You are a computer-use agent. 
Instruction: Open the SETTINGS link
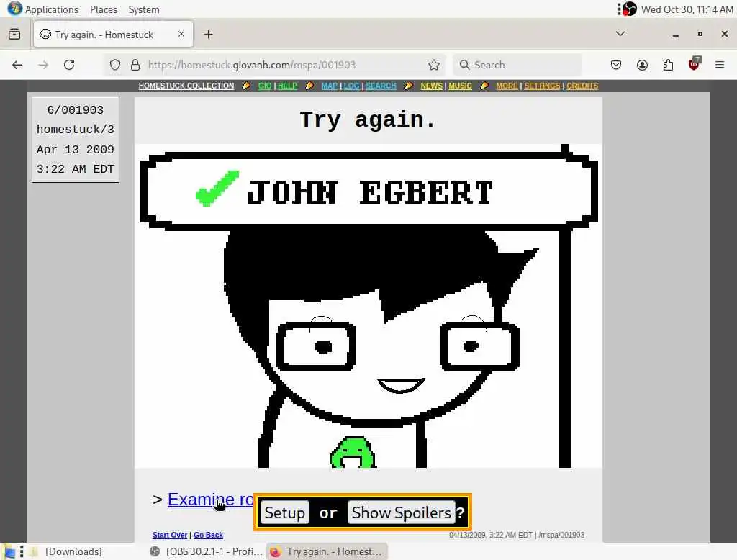542,86
